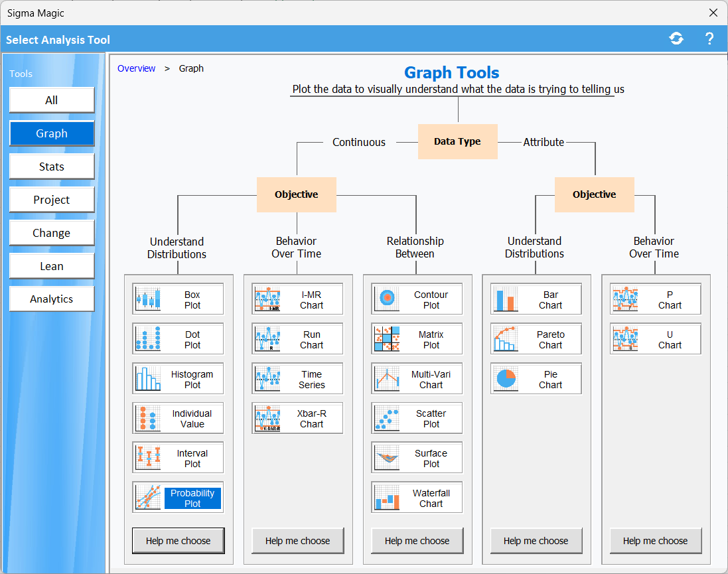Select the Lean tools tab

pos(52,266)
